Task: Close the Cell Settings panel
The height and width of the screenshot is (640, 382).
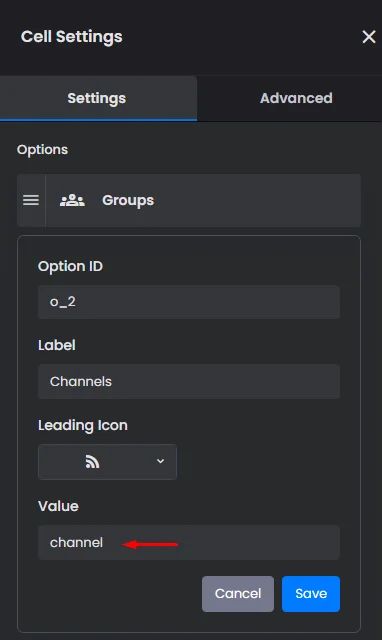Action: [x=369, y=37]
